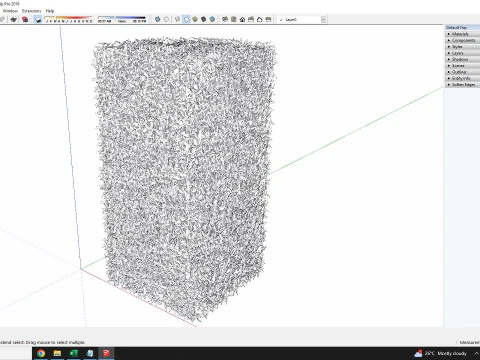The image size is (480, 360).
Task: Set camera to Left view
Action: (268, 19)
